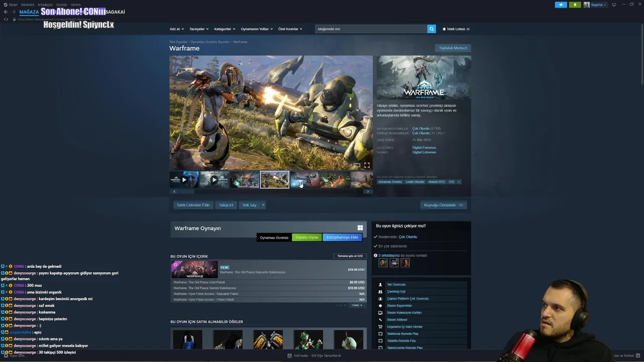The width and height of the screenshot is (644, 362).
Task: Click the theater mode icon on the screenshot viewer
Action: (357, 165)
